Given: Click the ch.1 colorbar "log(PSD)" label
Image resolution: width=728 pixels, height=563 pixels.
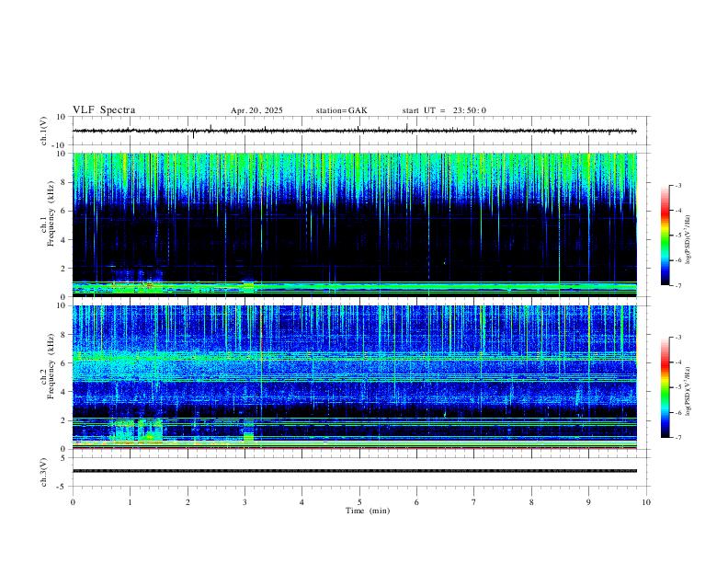Looking at the screenshot, I should (688, 239).
